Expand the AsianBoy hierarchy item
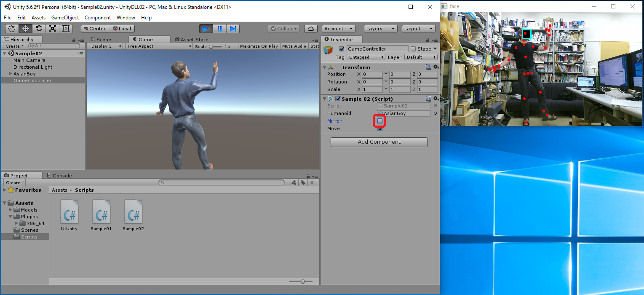Screen dimensions: 644x295 (x=11, y=74)
